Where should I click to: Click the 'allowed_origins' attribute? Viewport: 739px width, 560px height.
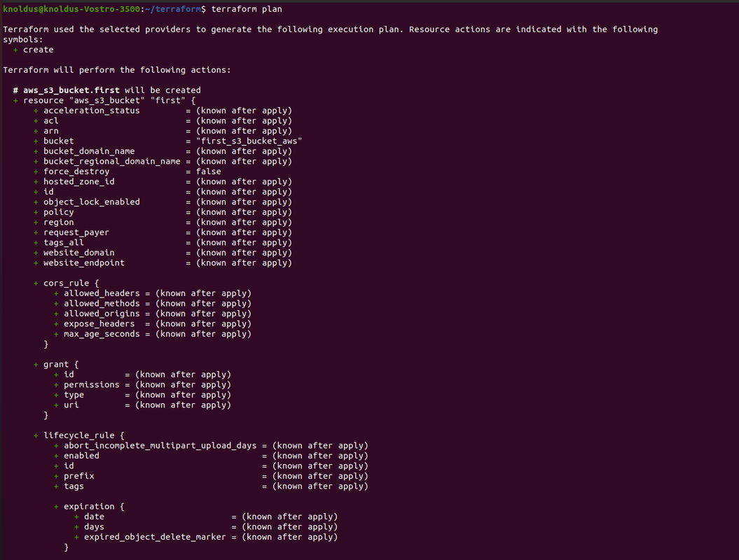[102, 314]
